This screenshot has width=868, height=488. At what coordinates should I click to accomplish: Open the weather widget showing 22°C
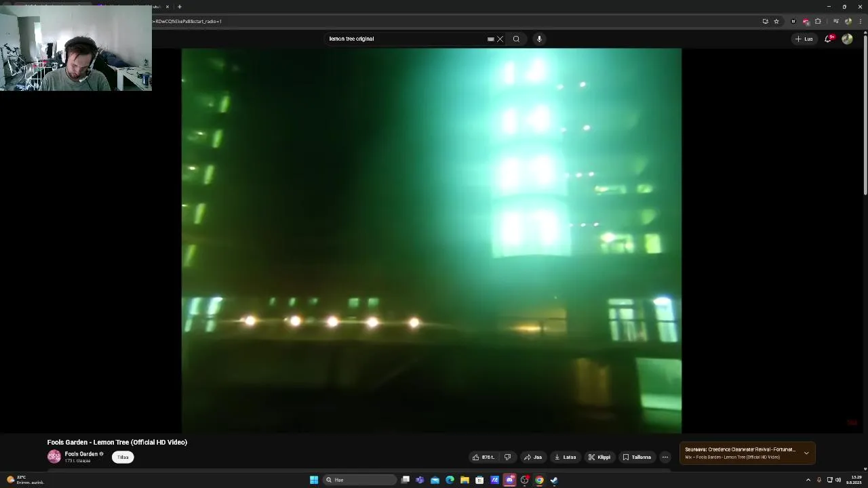click(x=26, y=480)
